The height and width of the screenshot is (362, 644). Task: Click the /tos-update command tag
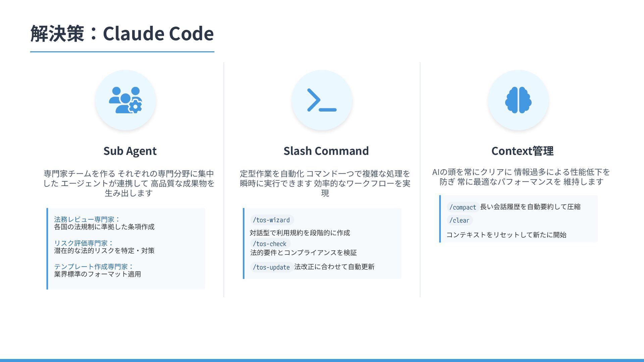click(271, 267)
